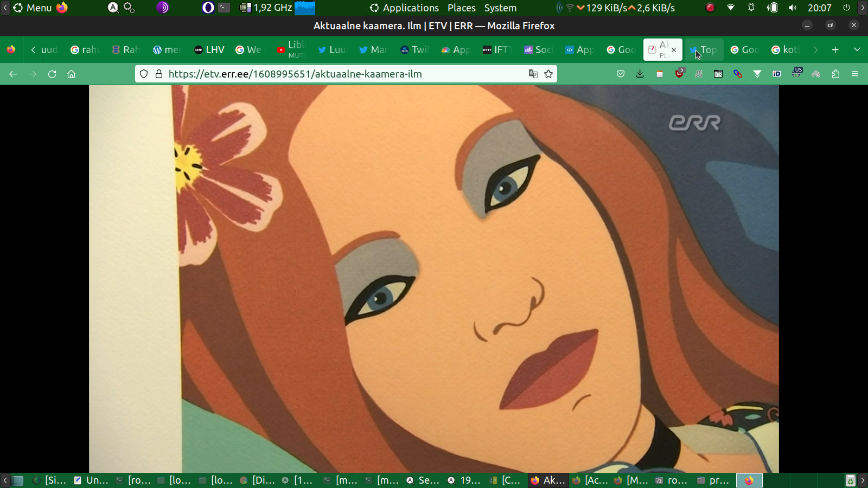Viewport: 868px width, 488px height.
Task: Click the address bar URL field
Action: tap(346, 74)
